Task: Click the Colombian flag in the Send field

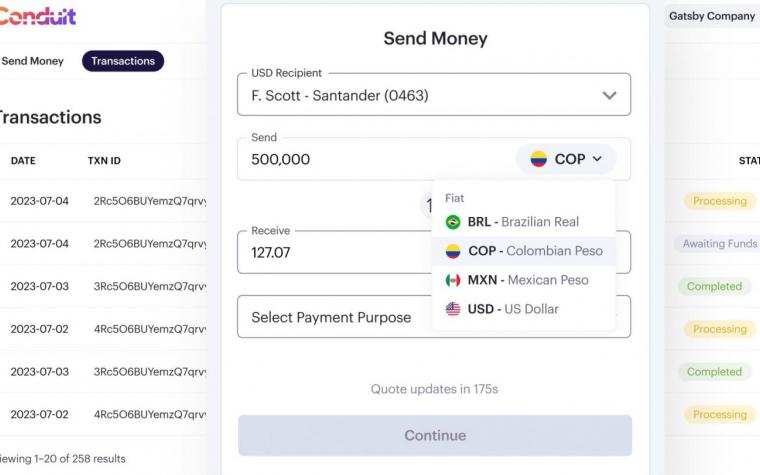Action: [x=538, y=159]
